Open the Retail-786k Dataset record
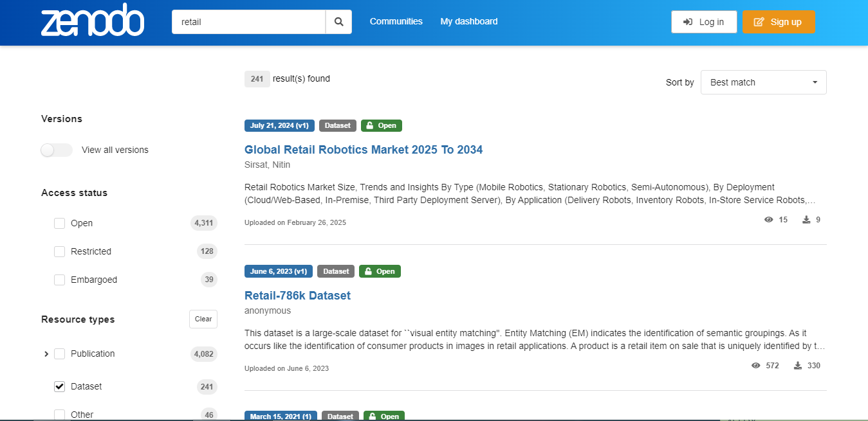The width and height of the screenshot is (868, 421). pos(297,295)
